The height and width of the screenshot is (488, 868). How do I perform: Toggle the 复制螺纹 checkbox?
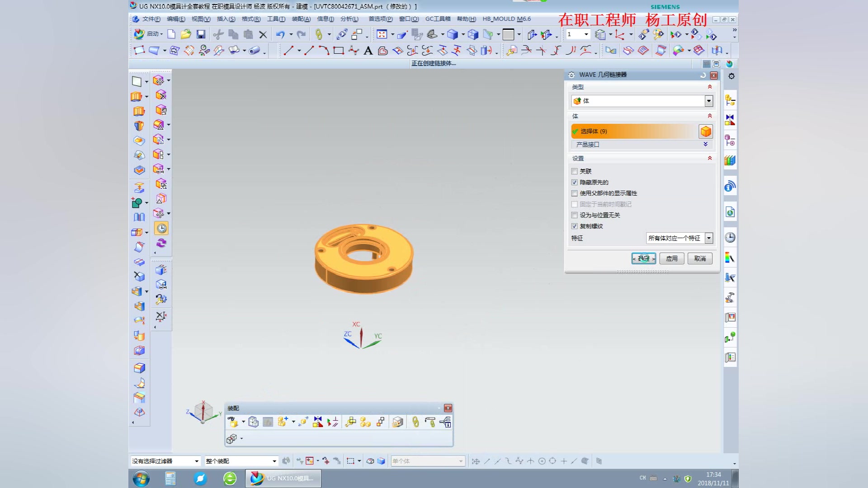(x=575, y=226)
